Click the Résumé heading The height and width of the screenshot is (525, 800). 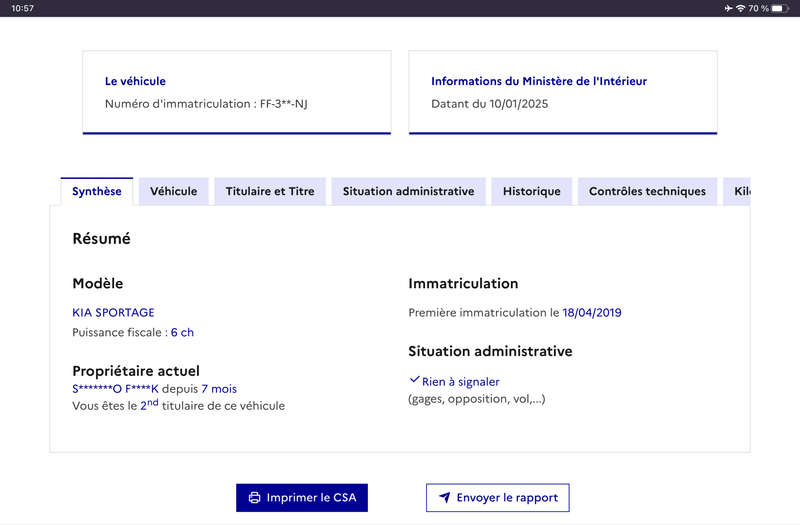[x=102, y=238]
